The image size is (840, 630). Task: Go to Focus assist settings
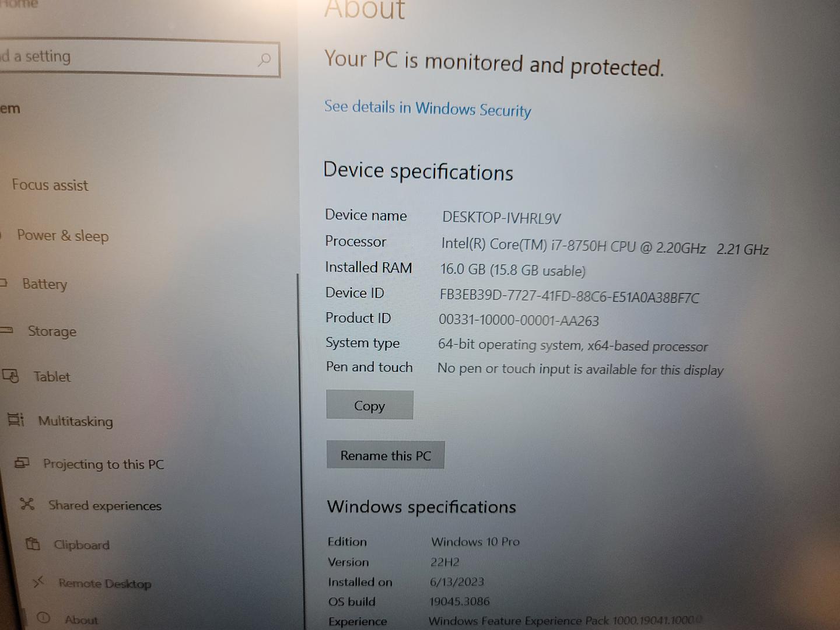(x=50, y=185)
